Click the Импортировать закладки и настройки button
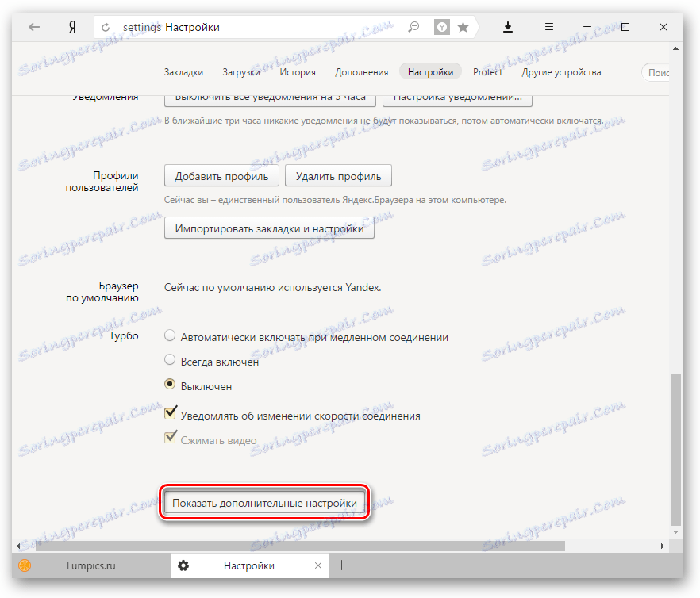Viewport: 700px width, 598px height. click(x=269, y=228)
